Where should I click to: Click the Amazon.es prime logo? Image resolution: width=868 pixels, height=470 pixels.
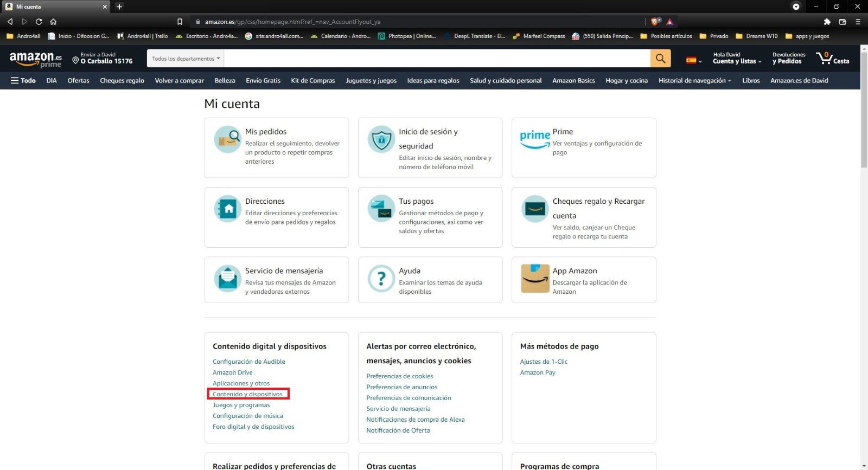(36, 59)
